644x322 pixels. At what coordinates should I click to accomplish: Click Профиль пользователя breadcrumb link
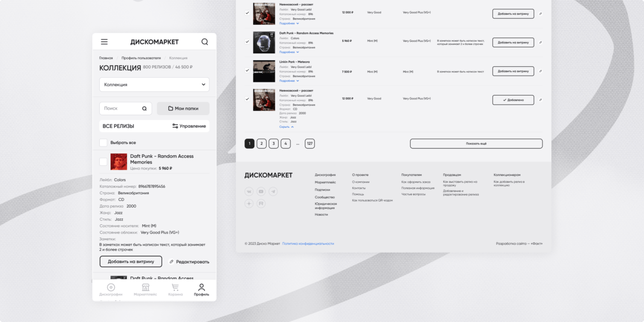pyautogui.click(x=141, y=58)
